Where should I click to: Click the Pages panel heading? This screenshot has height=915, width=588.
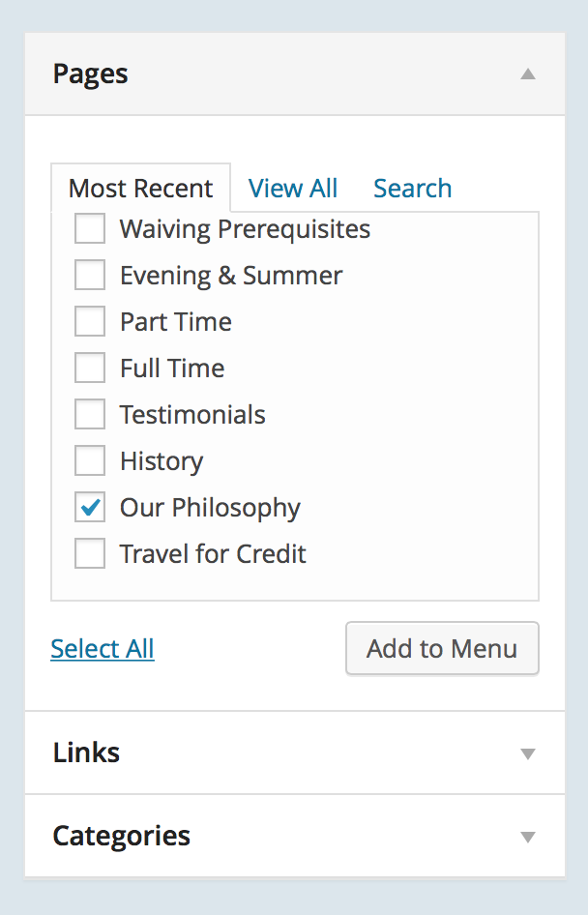coord(91,74)
